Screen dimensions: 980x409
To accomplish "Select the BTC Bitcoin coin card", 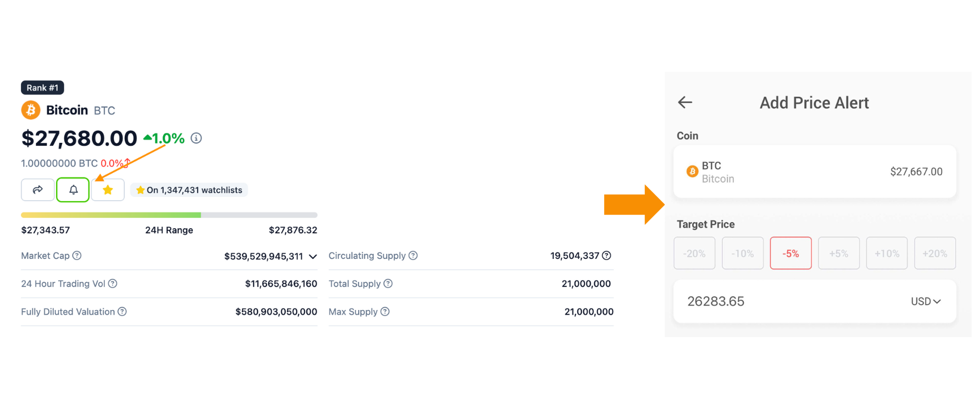I will (814, 172).
